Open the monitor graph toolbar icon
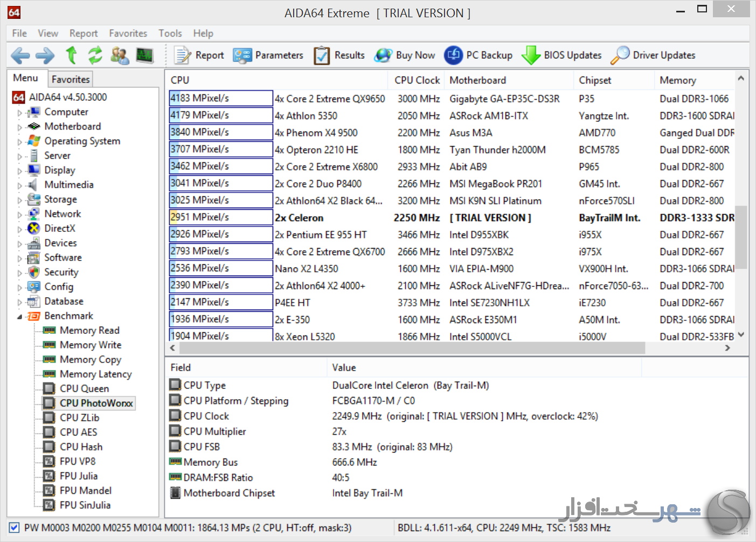 [144, 55]
